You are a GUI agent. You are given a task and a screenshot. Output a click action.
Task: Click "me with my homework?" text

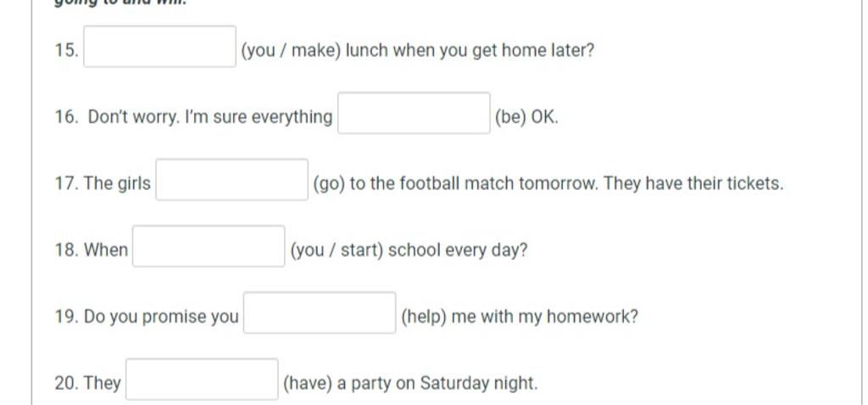click(x=545, y=317)
